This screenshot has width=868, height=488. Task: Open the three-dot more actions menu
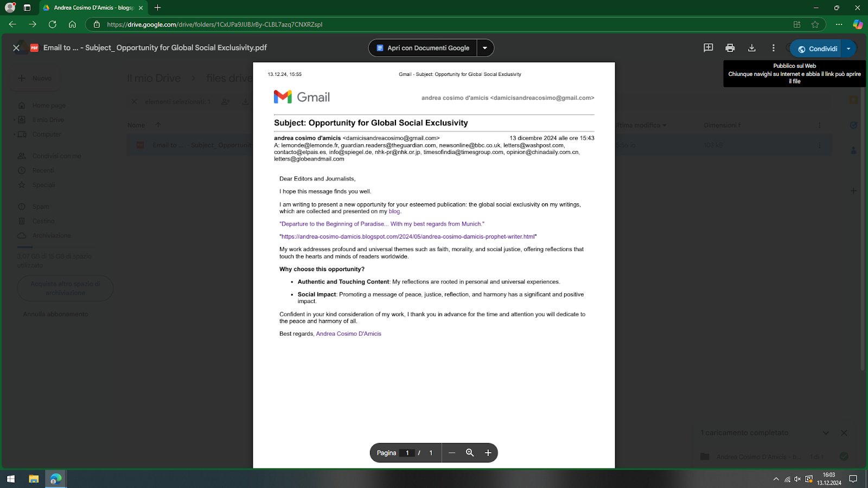[773, 48]
